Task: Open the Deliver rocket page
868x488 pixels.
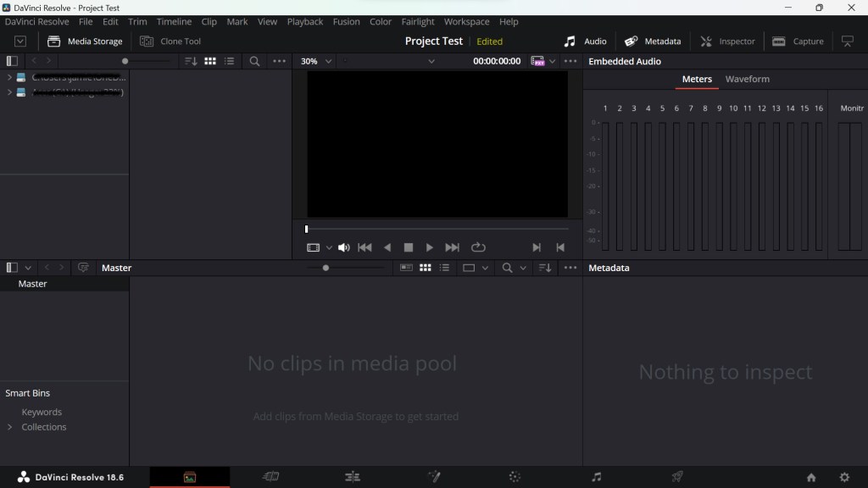Action: (677, 477)
